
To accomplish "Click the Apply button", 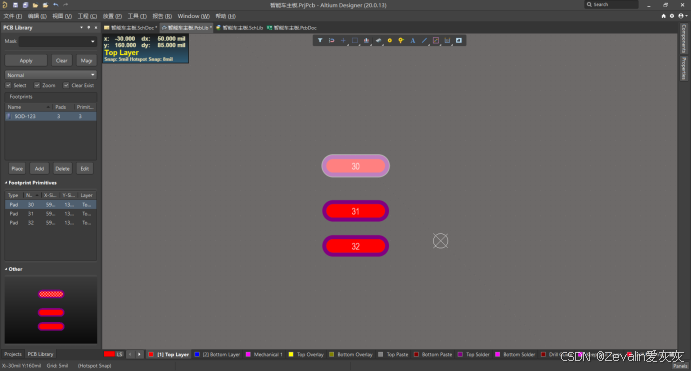I will click(x=26, y=60).
